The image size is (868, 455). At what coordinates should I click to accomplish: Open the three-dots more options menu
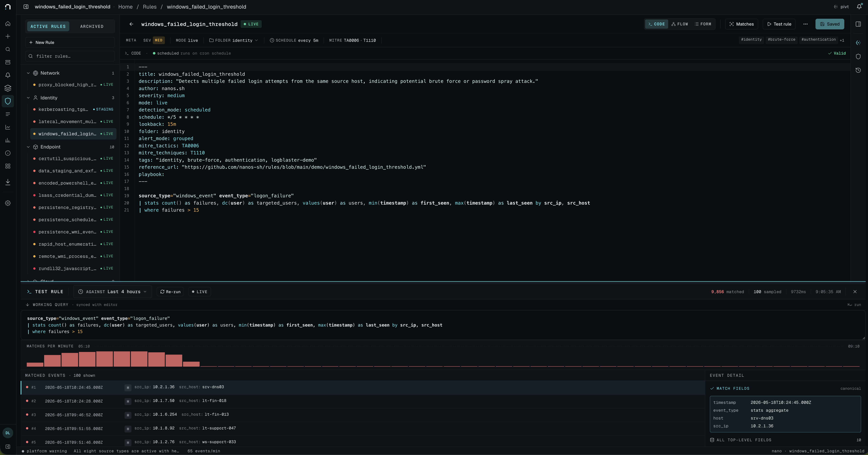(x=805, y=24)
